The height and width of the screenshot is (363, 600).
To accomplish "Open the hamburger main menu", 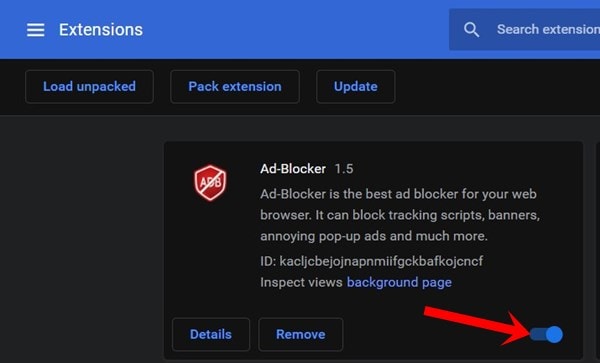I will tap(36, 30).
